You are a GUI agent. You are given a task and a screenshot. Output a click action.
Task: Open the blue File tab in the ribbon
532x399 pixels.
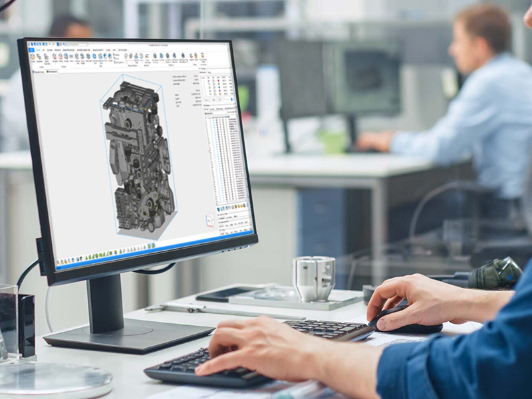31,49
